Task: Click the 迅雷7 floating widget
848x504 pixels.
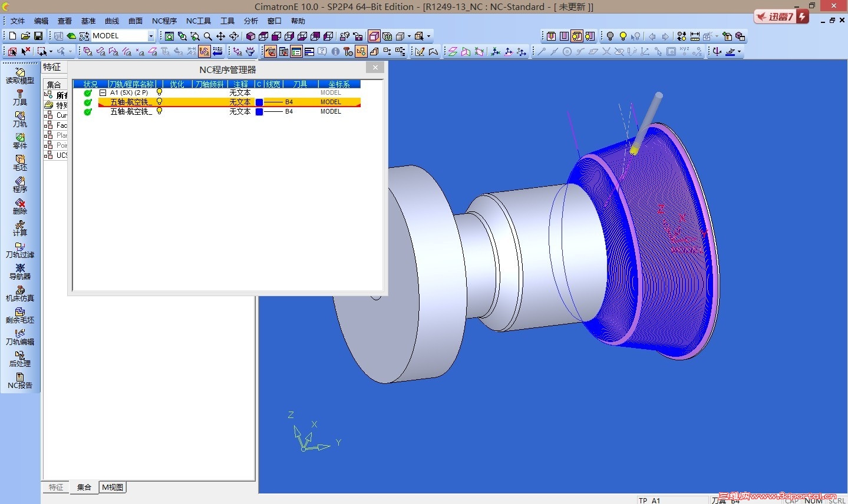Action: (x=782, y=16)
